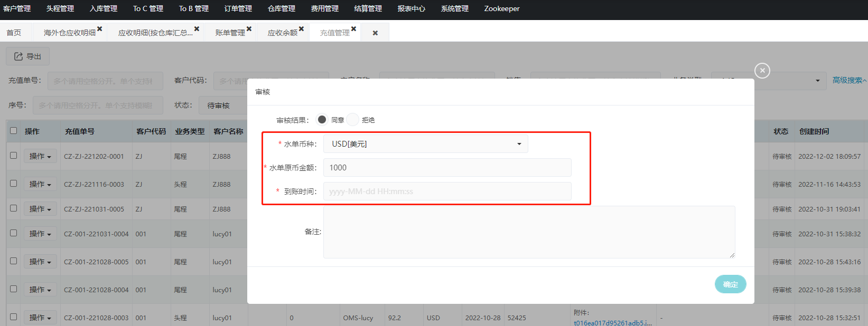
Task: Open the 水单币种 USD[美元] dropdown
Action: point(426,144)
